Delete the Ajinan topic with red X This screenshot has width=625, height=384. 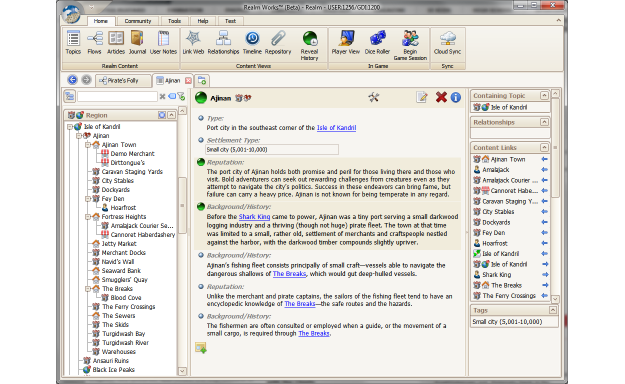click(x=441, y=97)
